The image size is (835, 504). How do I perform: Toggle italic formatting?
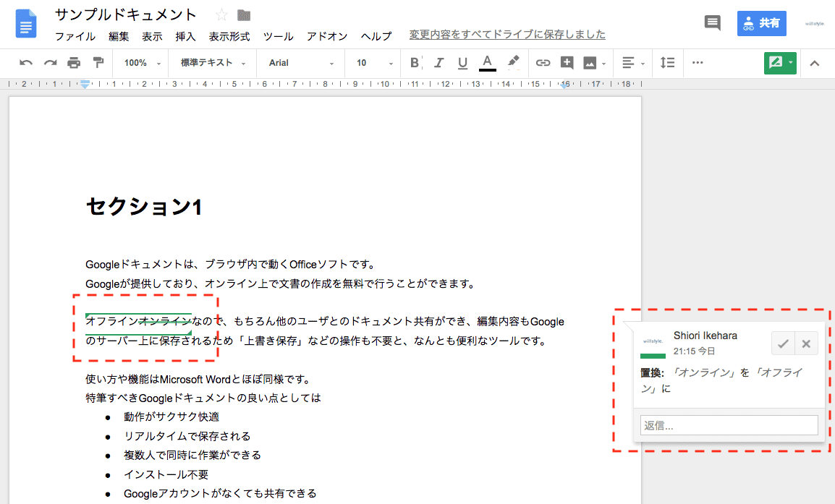tap(438, 63)
